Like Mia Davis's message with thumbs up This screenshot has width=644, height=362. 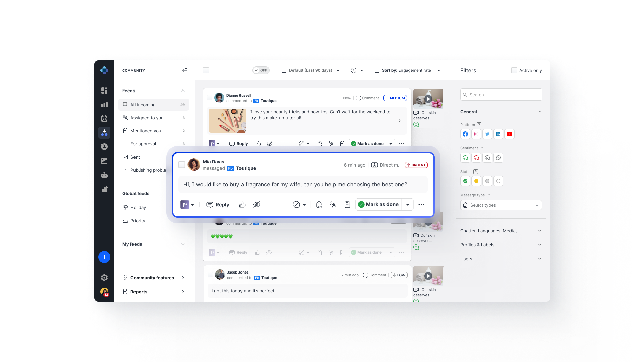242,205
